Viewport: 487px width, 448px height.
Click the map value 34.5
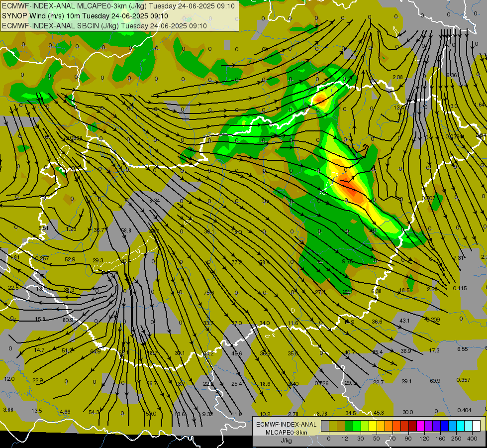351,413
